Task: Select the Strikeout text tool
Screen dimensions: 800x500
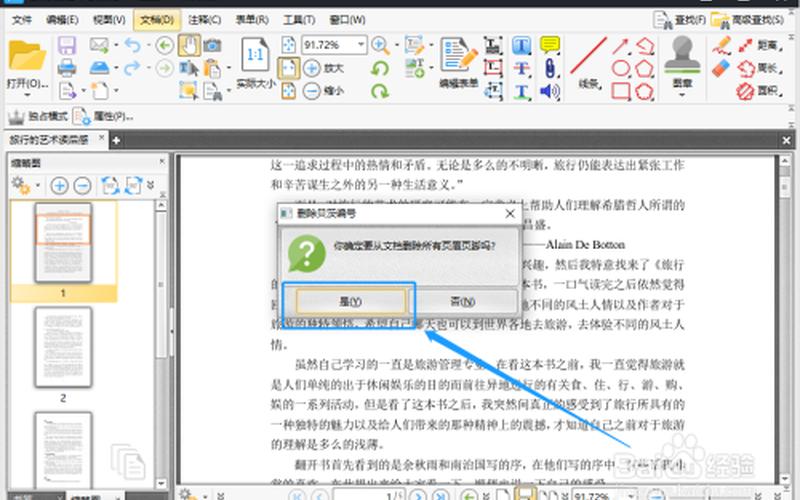Action: pyautogui.click(x=521, y=68)
